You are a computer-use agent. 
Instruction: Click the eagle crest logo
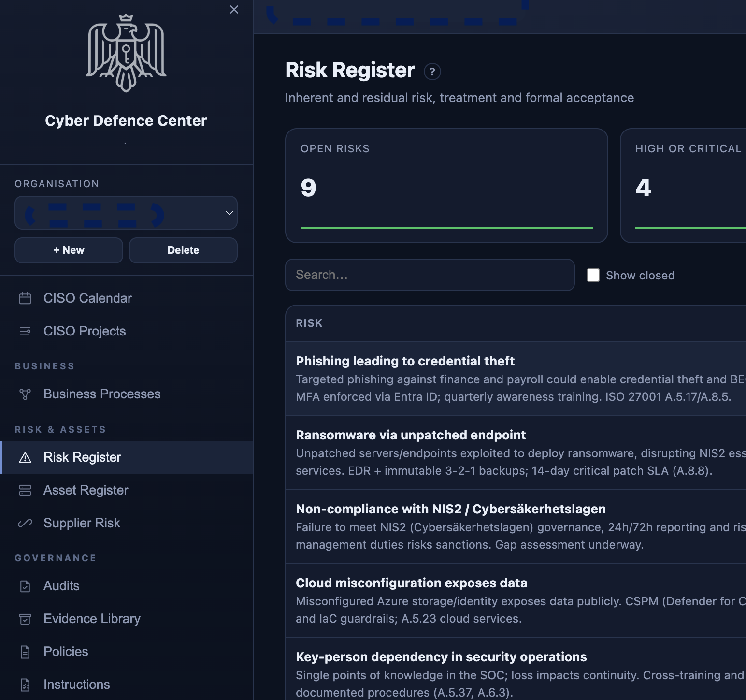tap(126, 53)
